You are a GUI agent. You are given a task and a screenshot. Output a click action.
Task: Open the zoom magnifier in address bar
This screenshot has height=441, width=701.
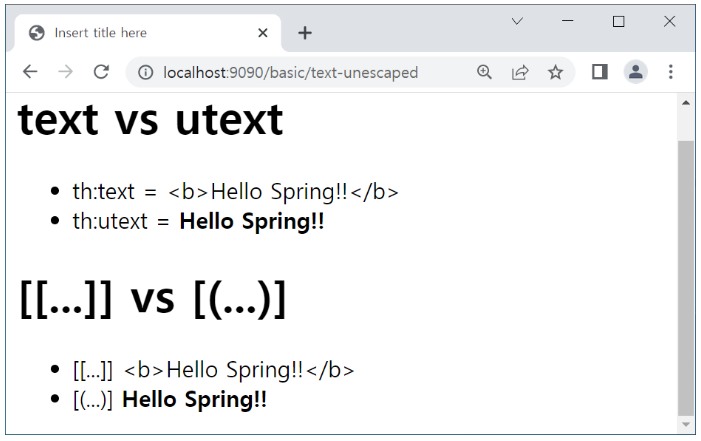click(x=485, y=72)
